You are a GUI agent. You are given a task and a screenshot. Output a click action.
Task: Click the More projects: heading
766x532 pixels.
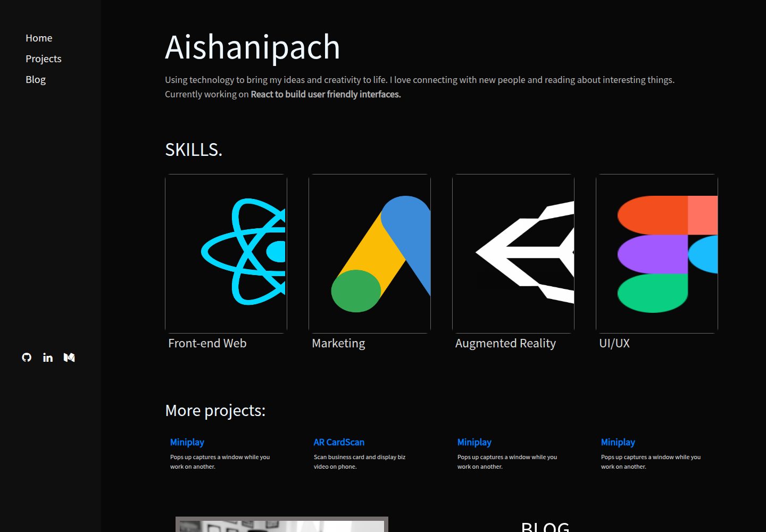pyautogui.click(x=215, y=411)
